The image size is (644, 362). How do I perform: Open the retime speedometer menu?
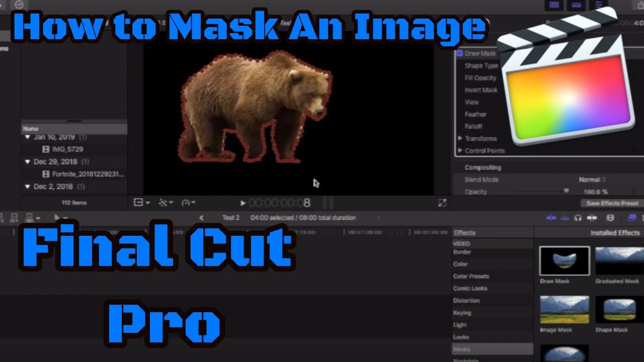pyautogui.click(x=188, y=203)
